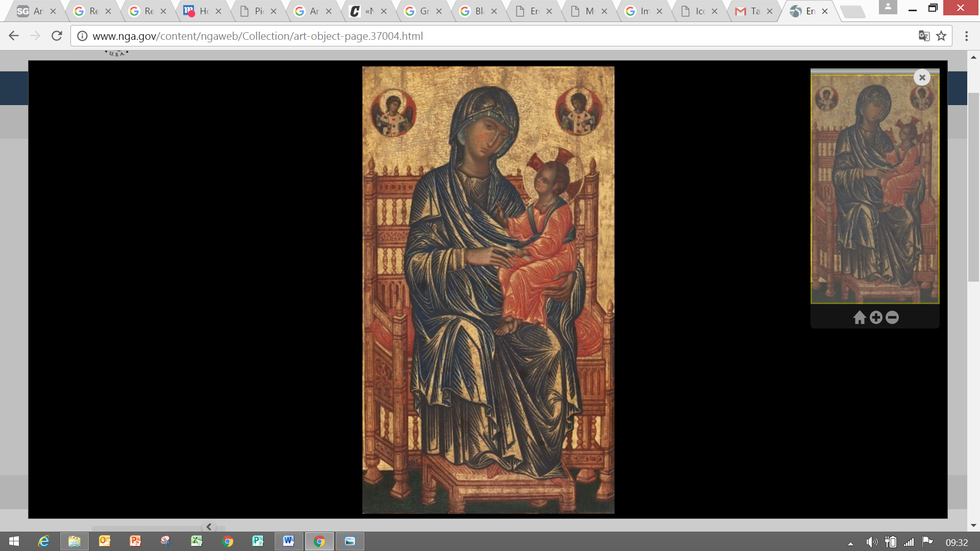This screenshot has height=551, width=980.
Task: Check battery status in the tray
Action: point(891,542)
